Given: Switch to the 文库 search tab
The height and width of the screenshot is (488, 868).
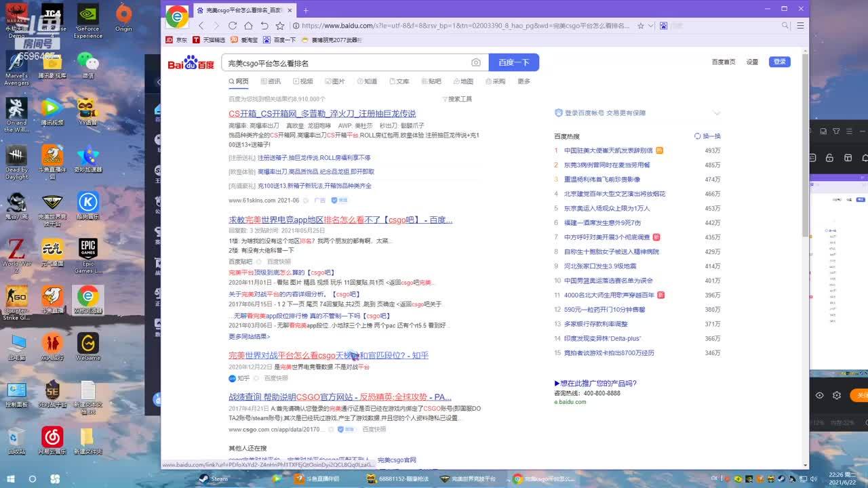Looking at the screenshot, I should [x=399, y=81].
